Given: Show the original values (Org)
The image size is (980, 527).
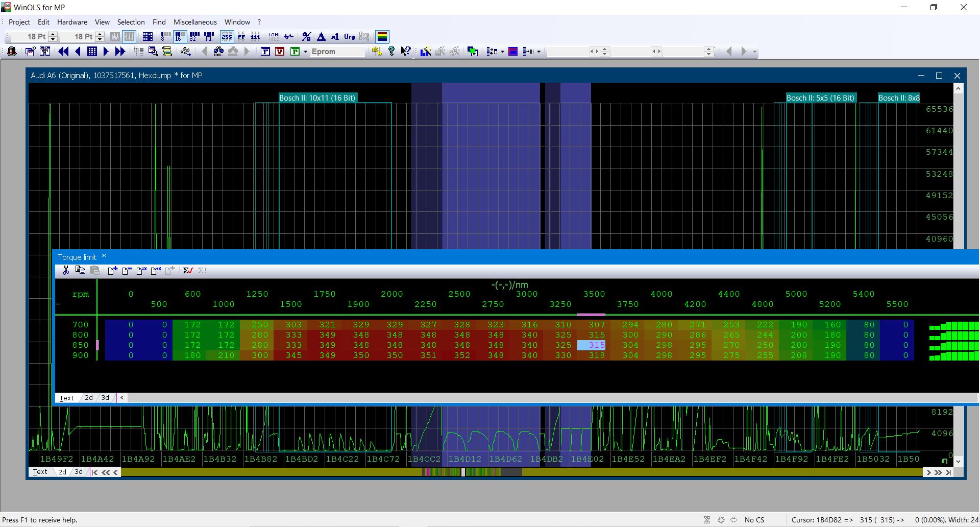Looking at the screenshot, I should tap(349, 36).
